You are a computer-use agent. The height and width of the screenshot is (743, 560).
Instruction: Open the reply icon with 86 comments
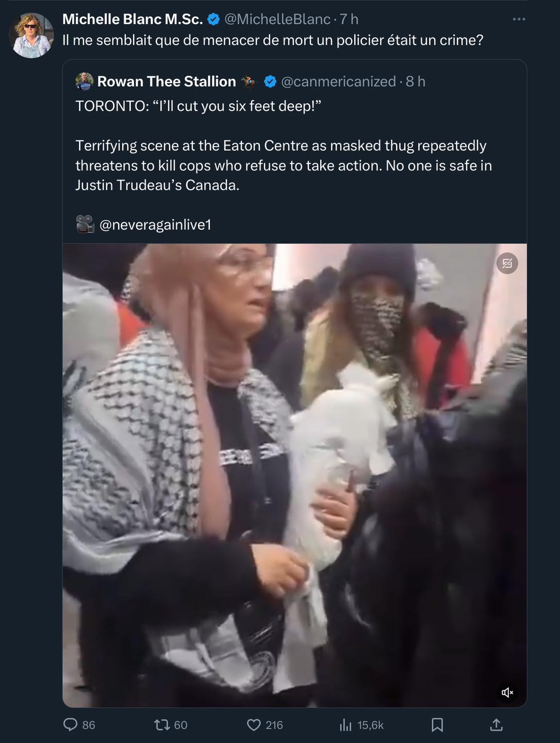pos(70,725)
